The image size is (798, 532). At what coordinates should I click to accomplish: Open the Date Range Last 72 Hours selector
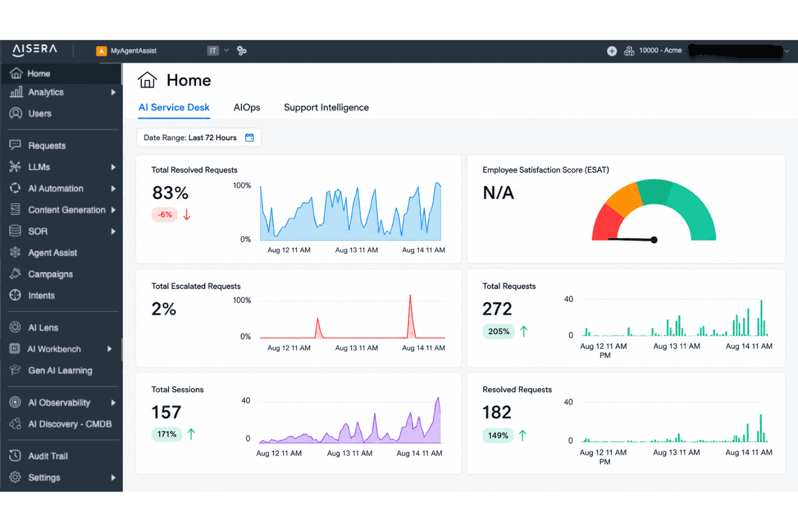tap(199, 137)
